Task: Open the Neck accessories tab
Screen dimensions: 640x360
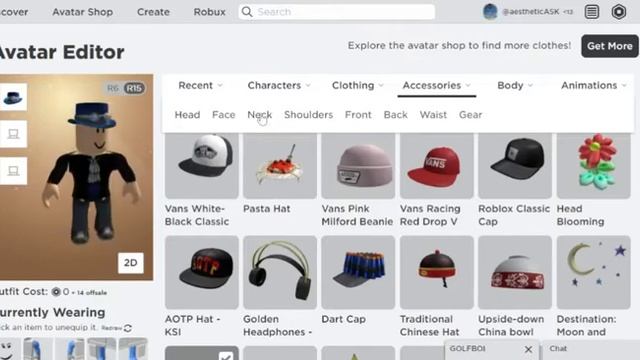Action: coord(260,115)
